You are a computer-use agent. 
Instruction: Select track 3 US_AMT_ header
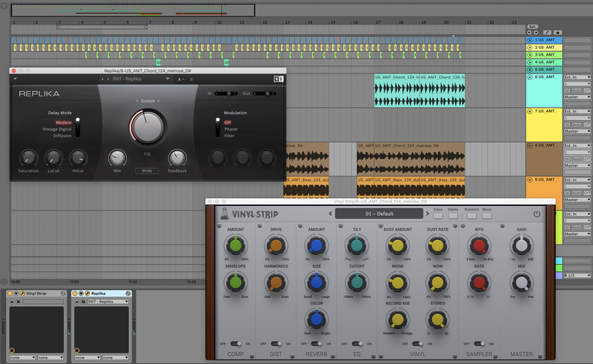[544, 55]
